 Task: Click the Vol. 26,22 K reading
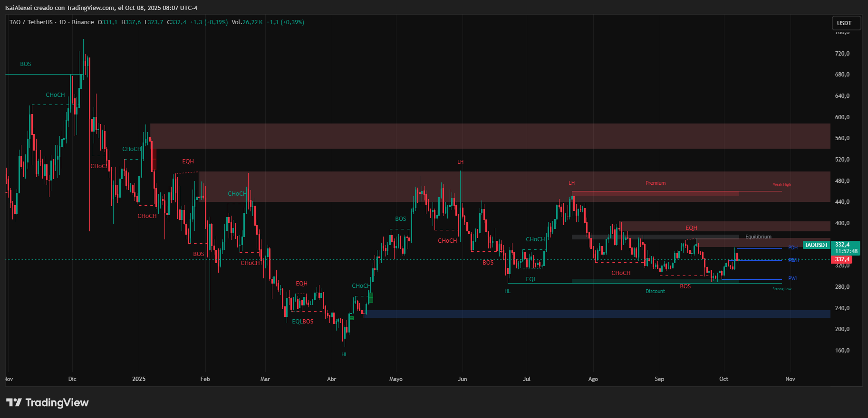tap(247, 22)
